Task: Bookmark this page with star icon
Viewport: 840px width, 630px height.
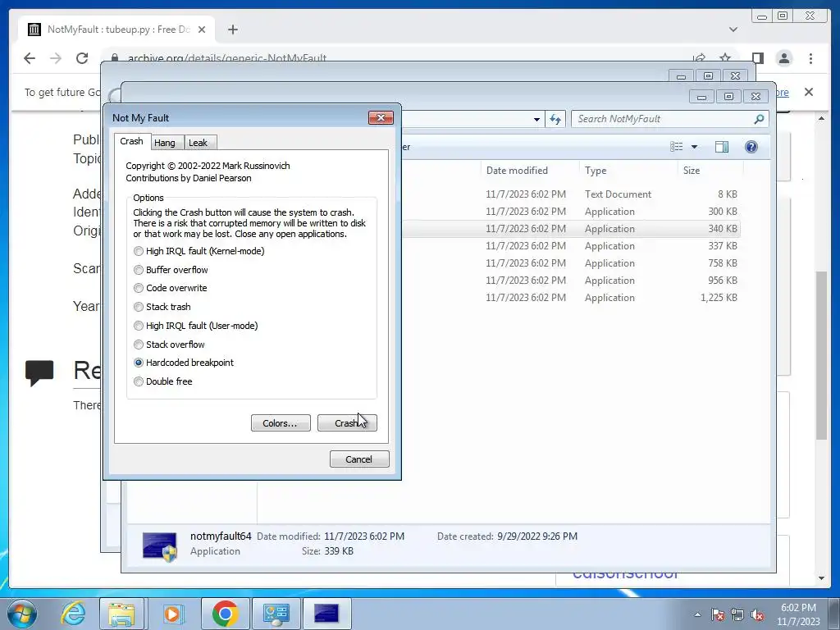Action: pyautogui.click(x=725, y=58)
